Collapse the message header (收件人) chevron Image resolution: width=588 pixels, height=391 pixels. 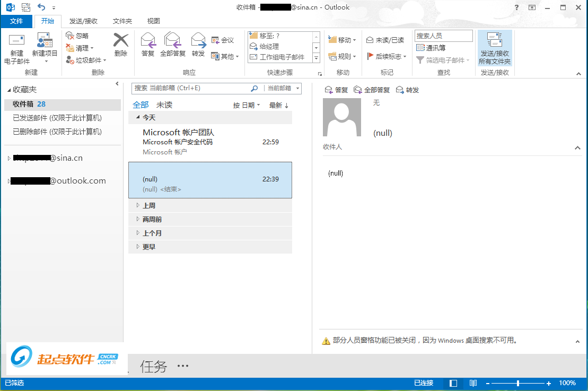577,148
